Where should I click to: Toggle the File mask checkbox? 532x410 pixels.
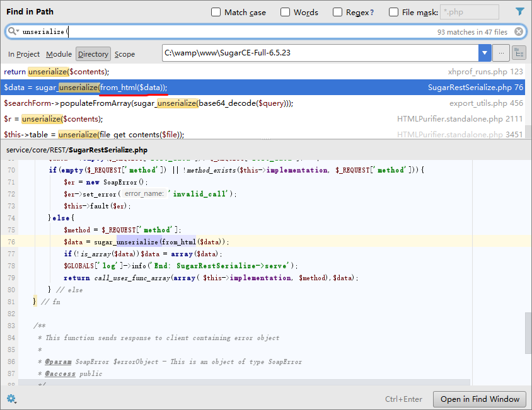click(393, 12)
